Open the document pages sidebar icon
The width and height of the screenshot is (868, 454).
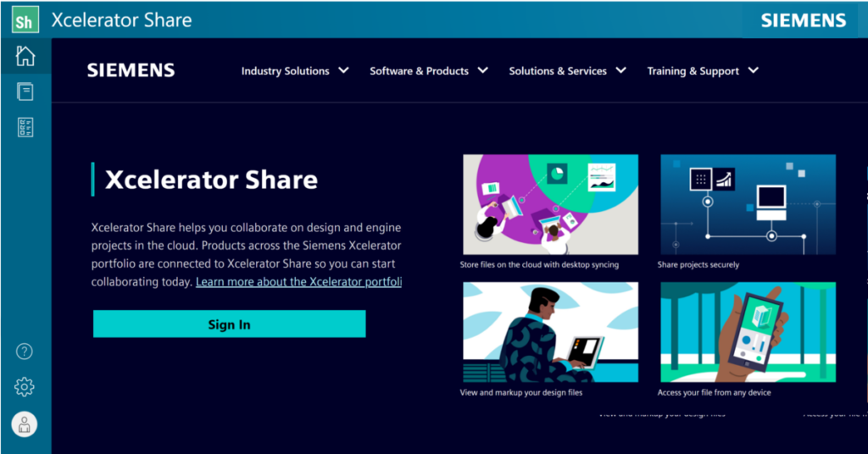click(x=25, y=91)
